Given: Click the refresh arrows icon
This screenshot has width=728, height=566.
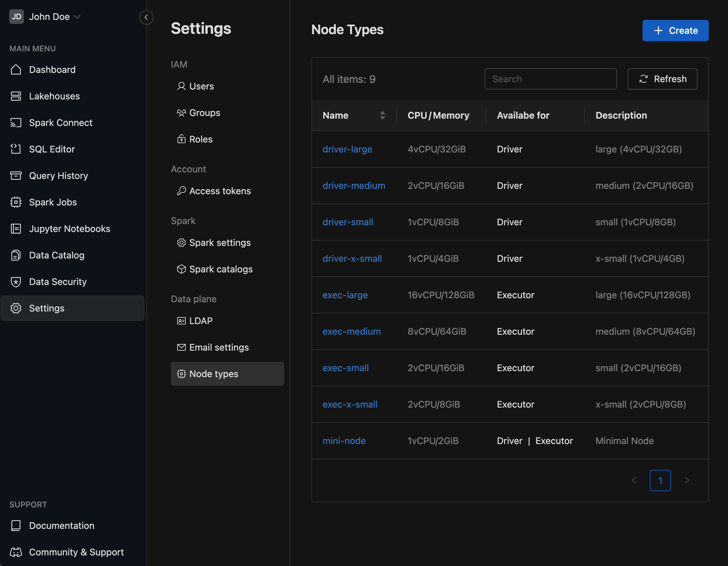Looking at the screenshot, I should pyautogui.click(x=643, y=79).
